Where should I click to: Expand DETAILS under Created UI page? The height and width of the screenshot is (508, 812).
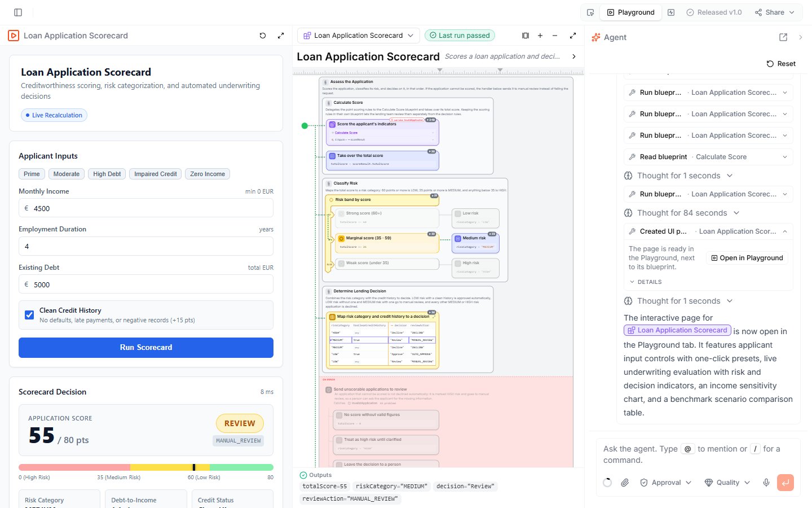click(x=645, y=282)
